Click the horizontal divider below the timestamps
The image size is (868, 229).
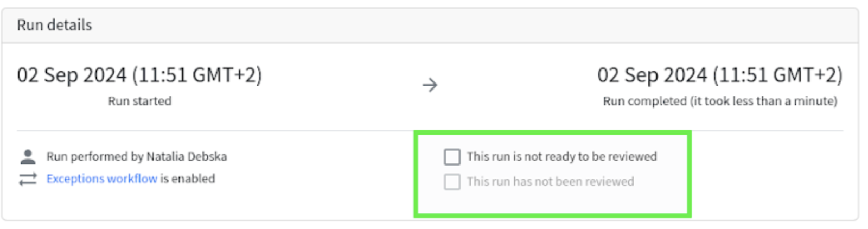click(430, 131)
